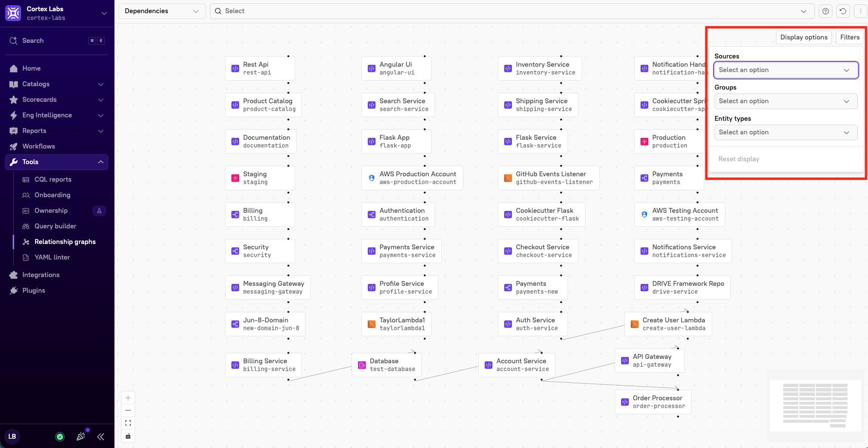This screenshot has width=868, height=448.
Task: Open the Entity types dropdown
Action: 786,132
